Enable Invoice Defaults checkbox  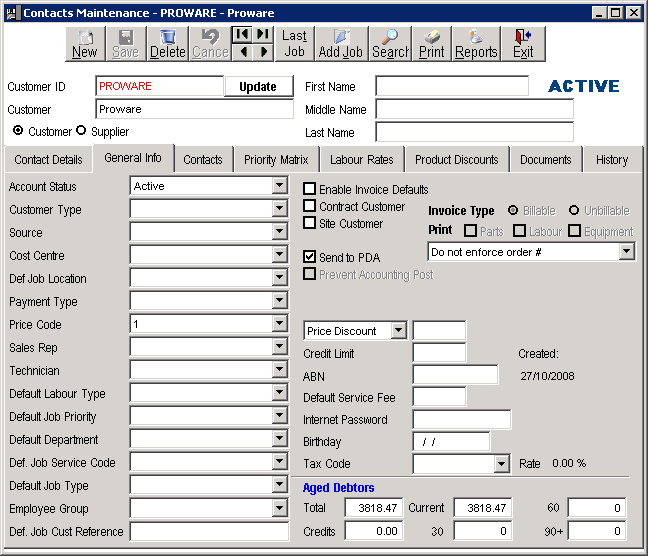tap(309, 189)
